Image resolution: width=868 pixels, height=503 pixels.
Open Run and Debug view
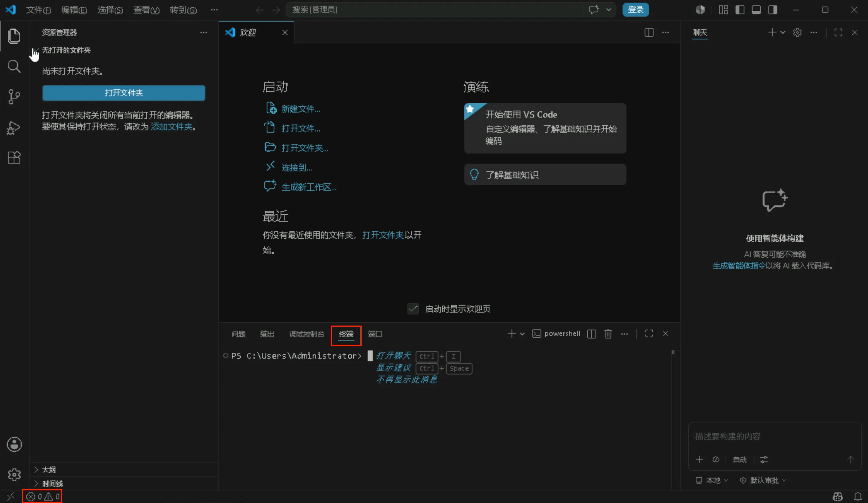(14, 128)
